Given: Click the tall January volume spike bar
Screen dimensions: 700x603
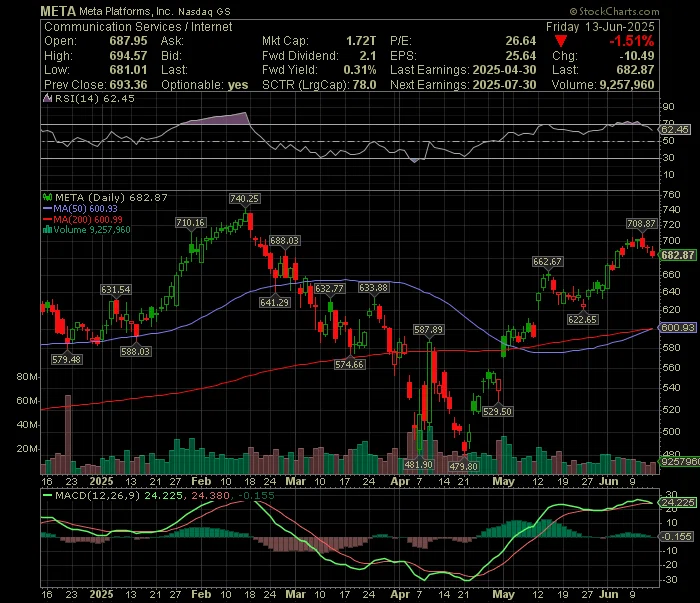Looking at the screenshot, I should coord(68,434).
